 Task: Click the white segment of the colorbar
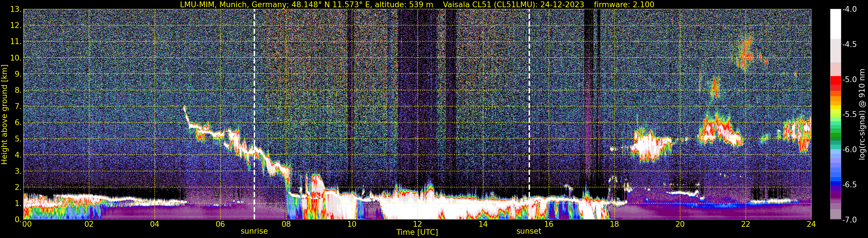[x=836, y=24]
